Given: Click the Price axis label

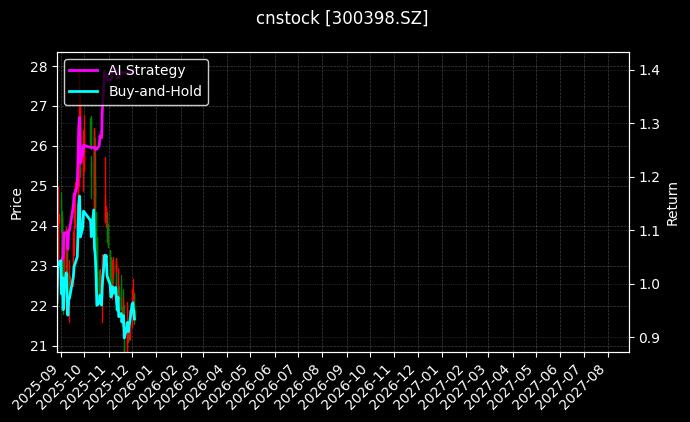Looking at the screenshot, I should pyautogui.click(x=16, y=202).
